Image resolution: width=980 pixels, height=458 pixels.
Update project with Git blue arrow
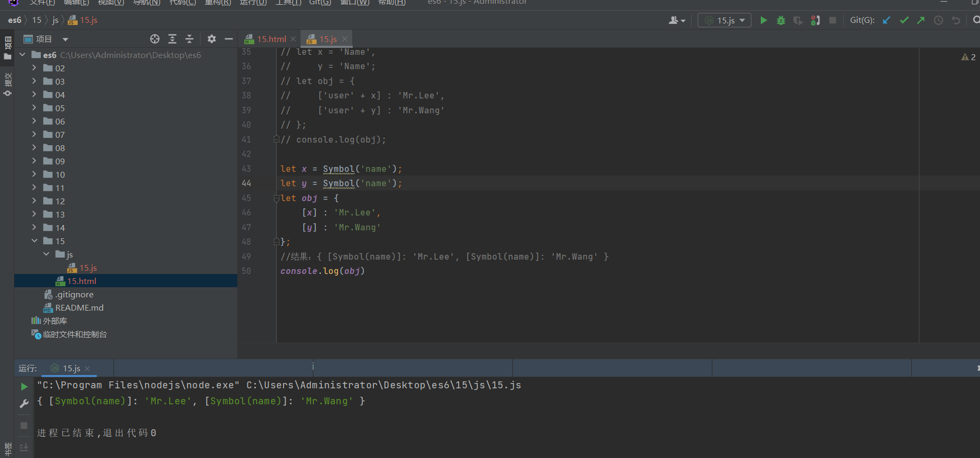coord(886,20)
